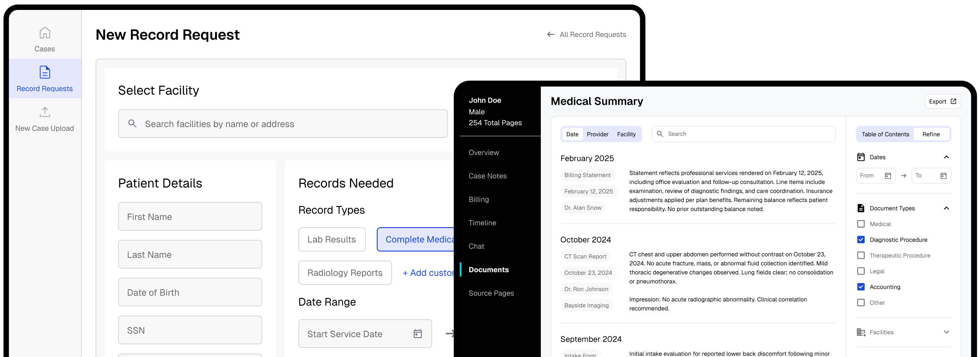
Task: Open the Chat section
Action: tap(476, 246)
